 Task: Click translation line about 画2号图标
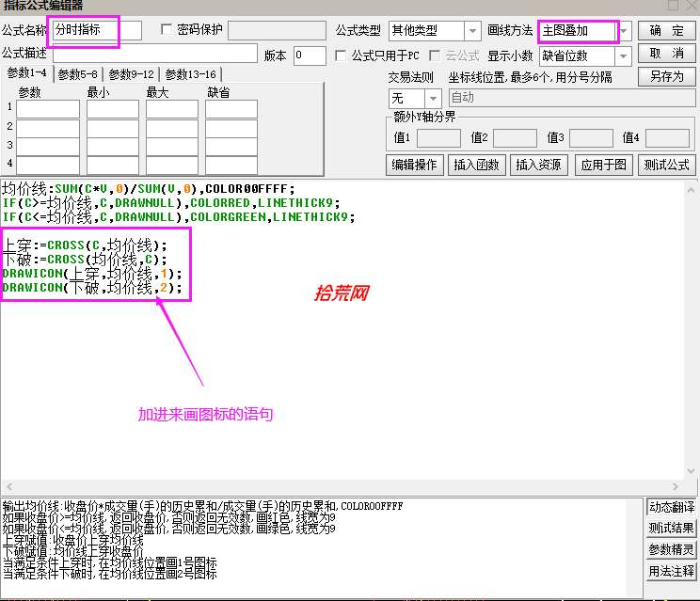tap(110, 574)
